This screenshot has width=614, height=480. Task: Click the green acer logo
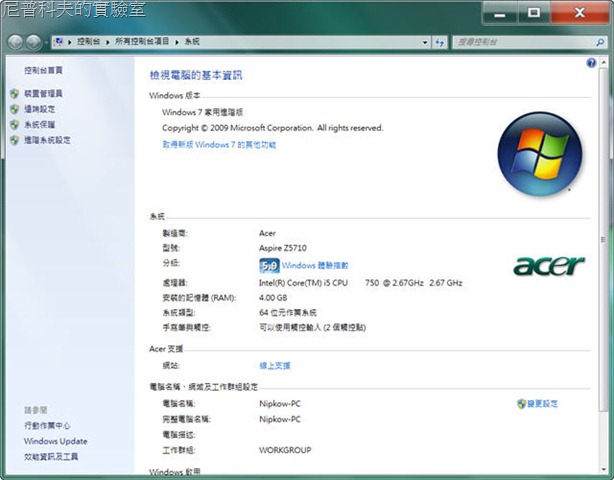(x=549, y=265)
